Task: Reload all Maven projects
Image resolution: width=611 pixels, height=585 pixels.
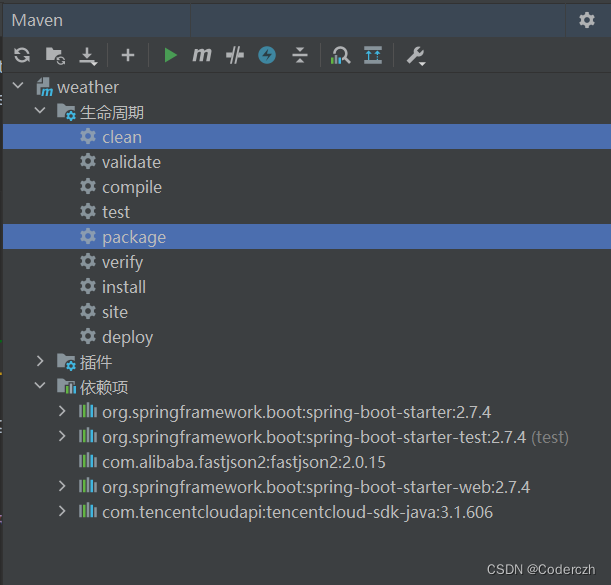Action: pos(22,55)
